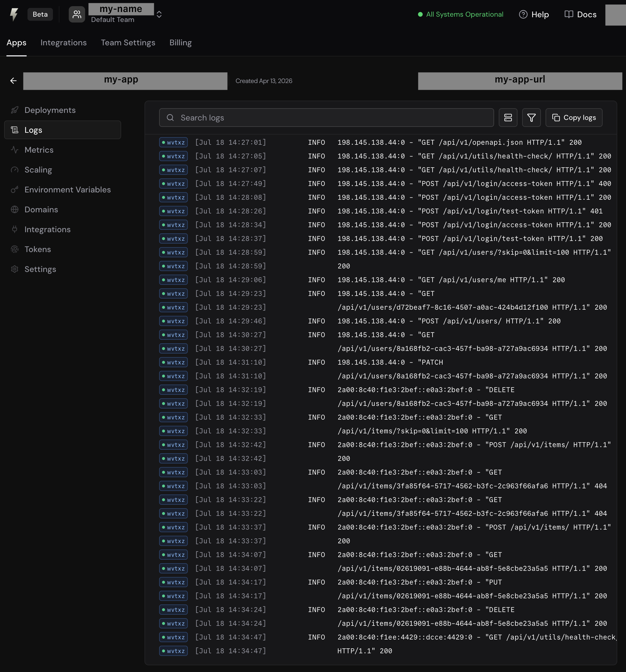Click the Scaling gauge icon
The height and width of the screenshot is (672, 626).
point(15,170)
